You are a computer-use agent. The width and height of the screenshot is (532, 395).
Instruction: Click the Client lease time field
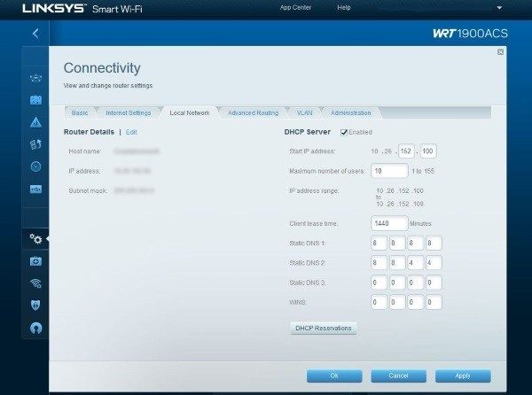[x=389, y=223]
